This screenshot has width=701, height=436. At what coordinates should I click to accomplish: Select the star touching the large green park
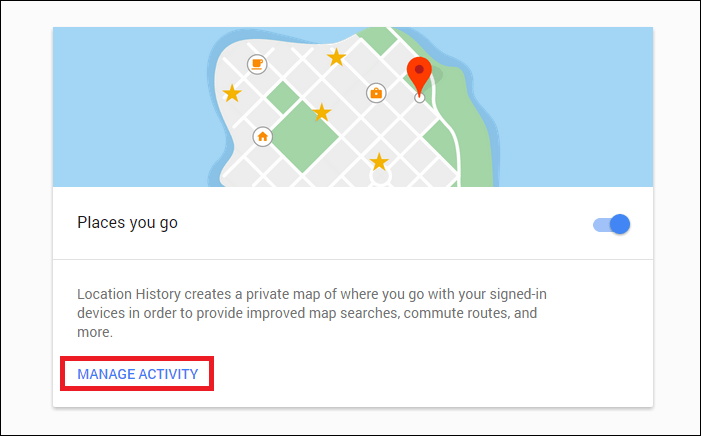click(321, 112)
